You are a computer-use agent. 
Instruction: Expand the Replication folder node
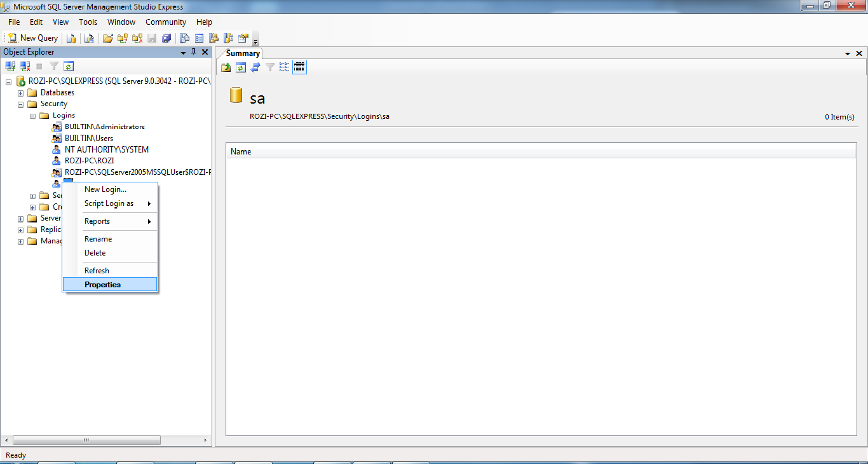coord(20,230)
